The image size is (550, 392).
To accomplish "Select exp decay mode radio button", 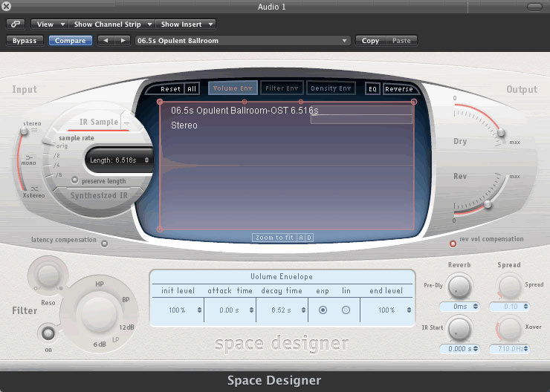I will 323,310.
